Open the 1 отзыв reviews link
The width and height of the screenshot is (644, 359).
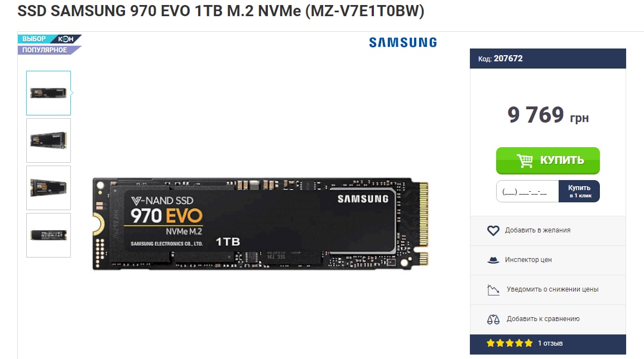pos(550,343)
